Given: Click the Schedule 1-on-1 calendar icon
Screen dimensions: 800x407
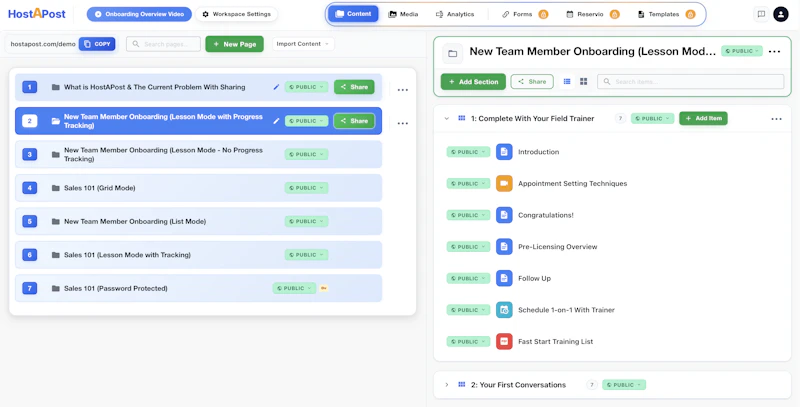Looking at the screenshot, I should pos(504,310).
